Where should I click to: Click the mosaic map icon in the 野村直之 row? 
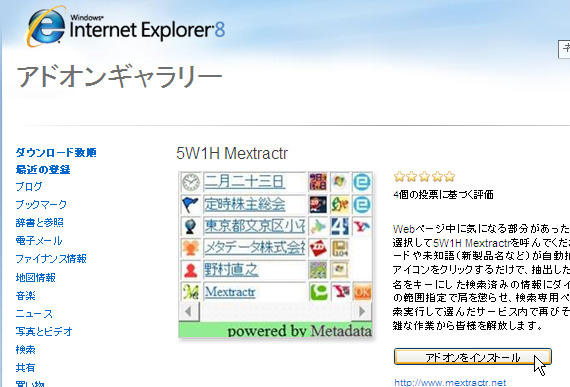[x=318, y=270]
